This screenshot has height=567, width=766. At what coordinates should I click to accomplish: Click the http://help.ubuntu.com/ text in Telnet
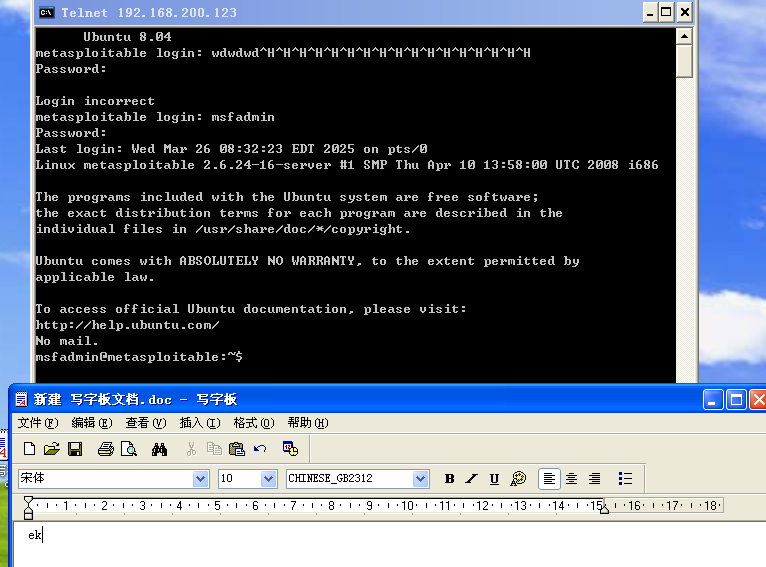(x=128, y=325)
